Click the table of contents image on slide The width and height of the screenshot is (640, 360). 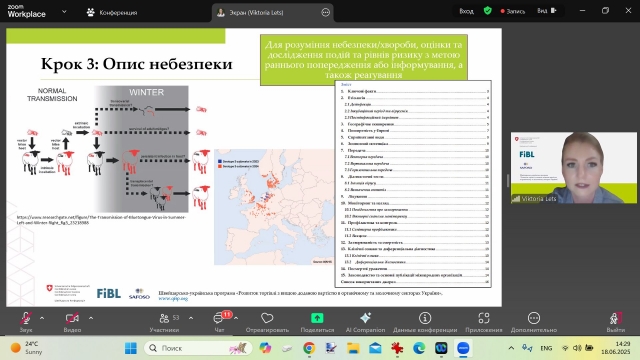click(413, 184)
